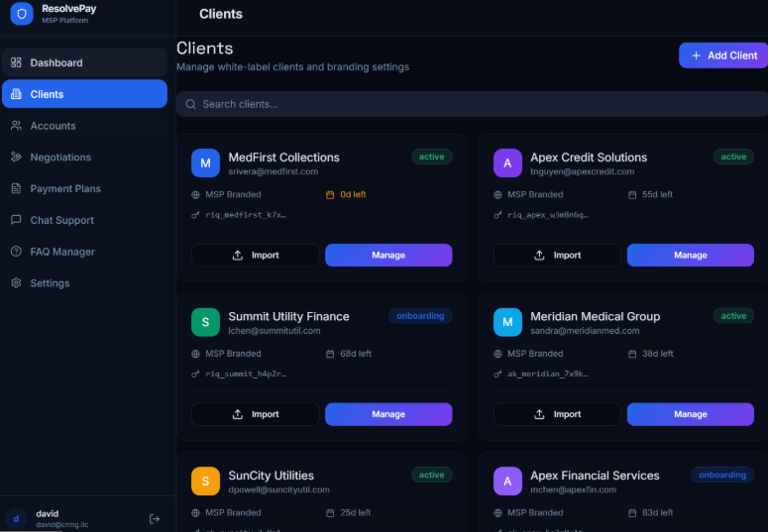Screen dimensions: 768x532
Task: Select Payment Plans in sidebar
Action: [x=65, y=189]
